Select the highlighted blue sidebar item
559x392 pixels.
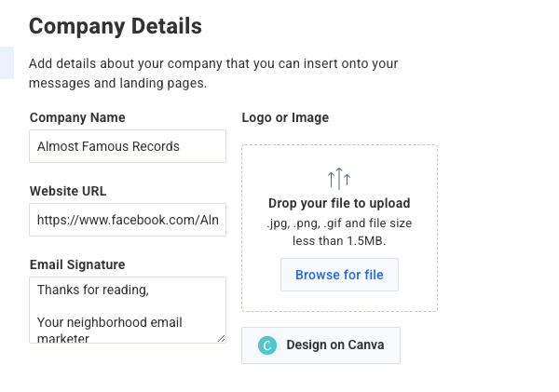(x=7, y=62)
